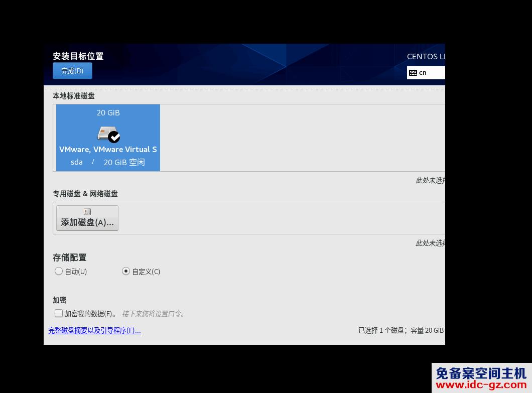Click the 存储配置 heading
532x393 pixels.
pos(70,257)
